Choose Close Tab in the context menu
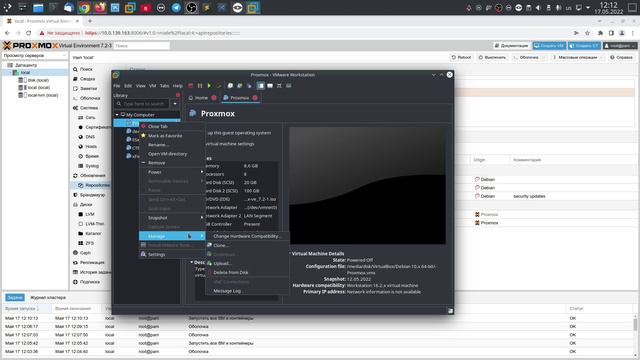The image size is (640, 360). pyautogui.click(x=171, y=127)
